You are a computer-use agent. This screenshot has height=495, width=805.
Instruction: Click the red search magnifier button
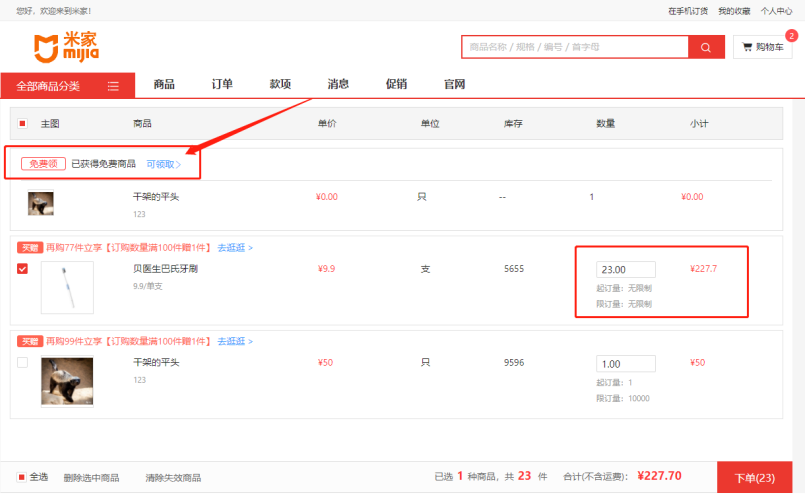pyautogui.click(x=705, y=47)
